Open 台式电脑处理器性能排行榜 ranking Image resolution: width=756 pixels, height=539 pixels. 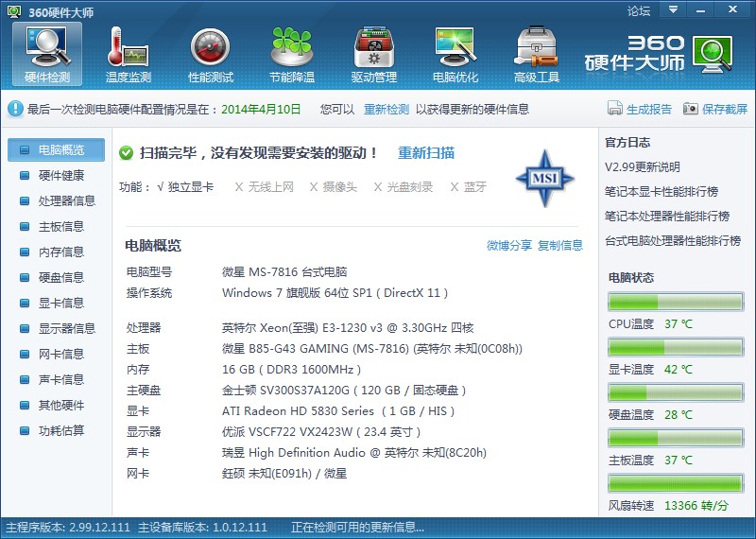pyautogui.click(x=673, y=241)
